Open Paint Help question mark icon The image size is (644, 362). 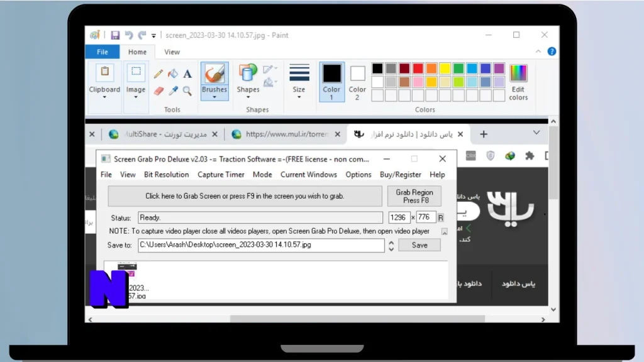pos(552,52)
